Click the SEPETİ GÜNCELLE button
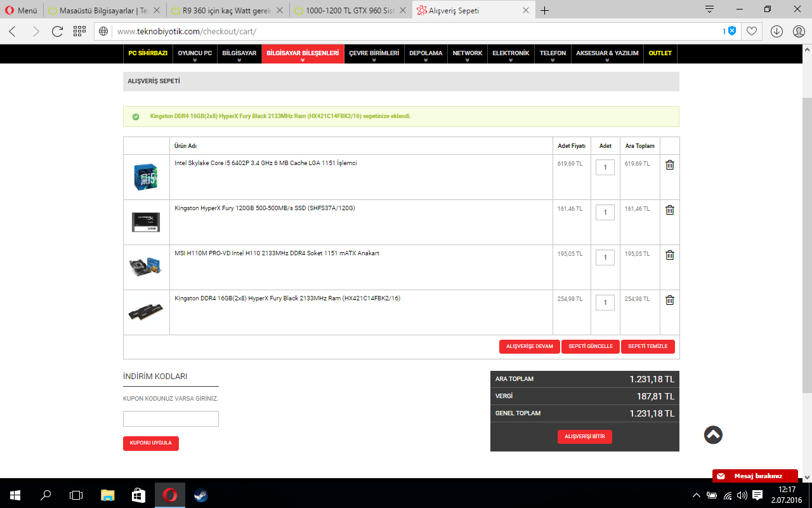 pos(591,347)
